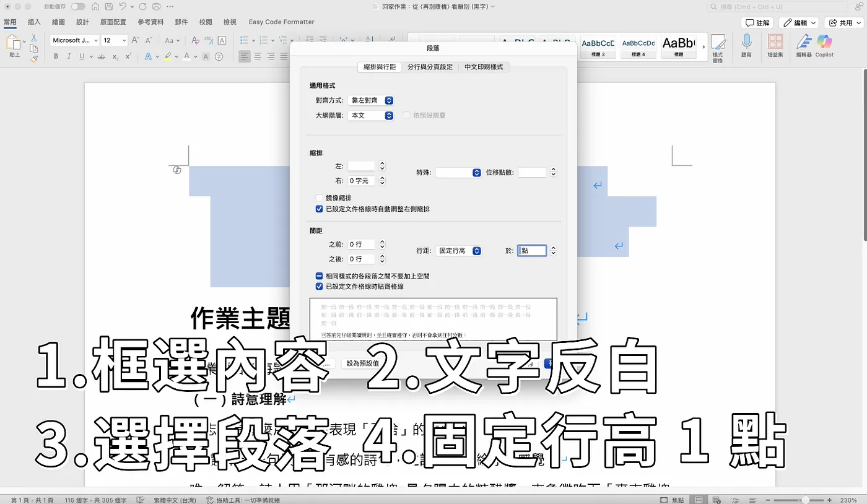Open the 編輯器 editor icon

click(804, 46)
